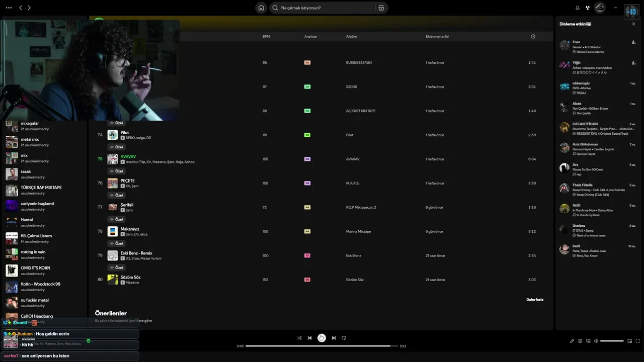The image size is (644, 362).
Task: Open the Şerifali track title
Action: 127,205
